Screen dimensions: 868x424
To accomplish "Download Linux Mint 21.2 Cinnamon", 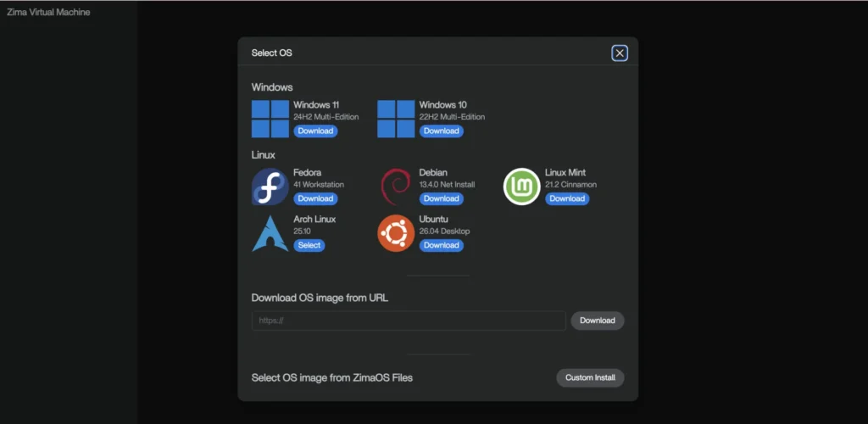I will click(x=567, y=198).
